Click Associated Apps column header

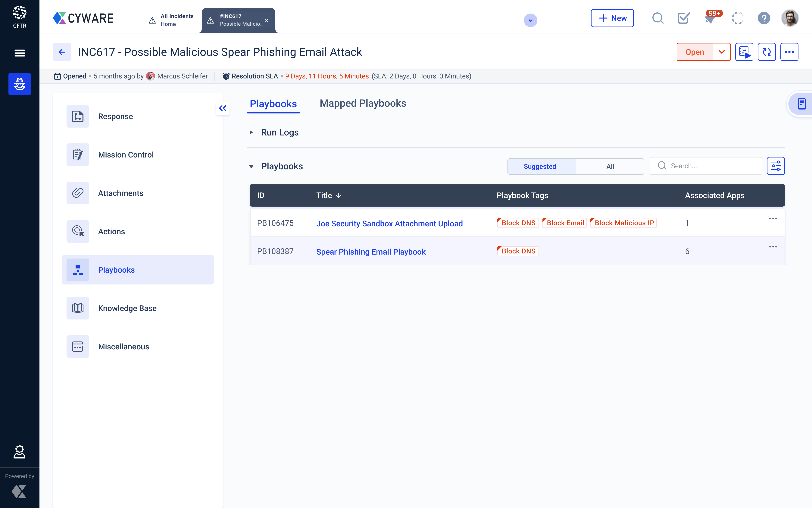coord(714,195)
